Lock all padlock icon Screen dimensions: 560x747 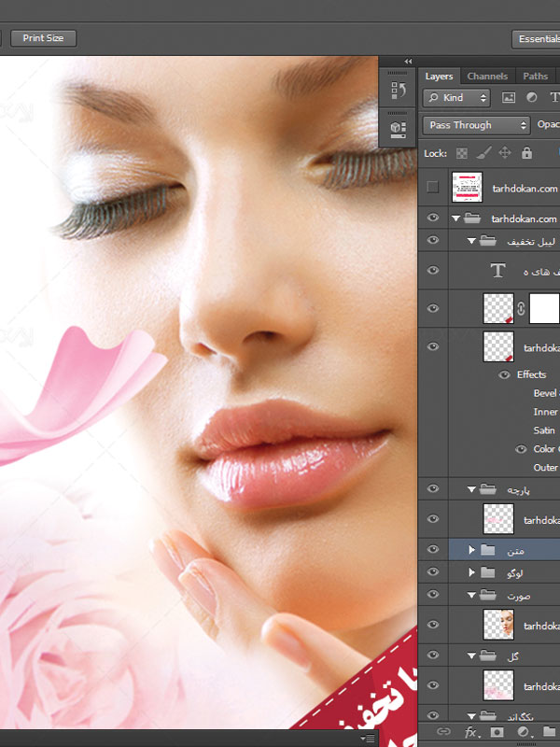click(x=526, y=152)
